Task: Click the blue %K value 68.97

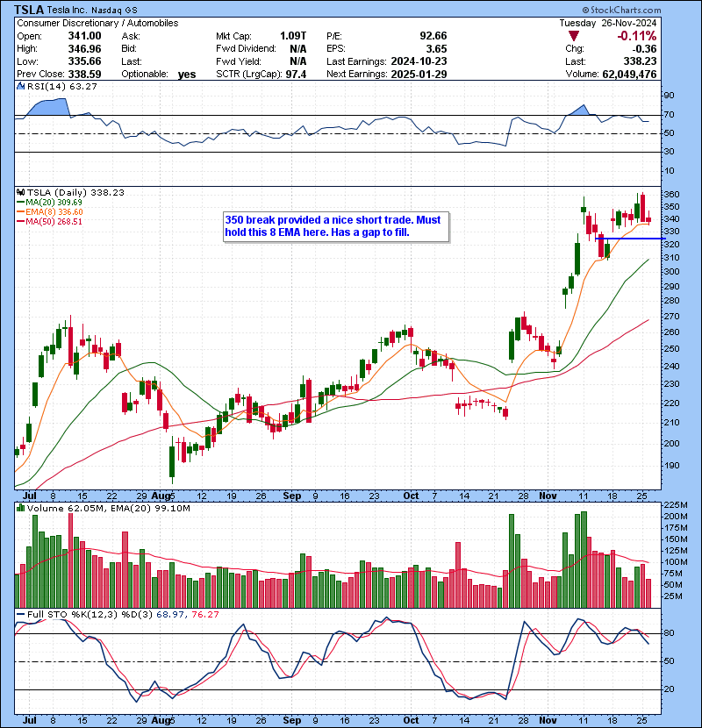Action: [170, 614]
